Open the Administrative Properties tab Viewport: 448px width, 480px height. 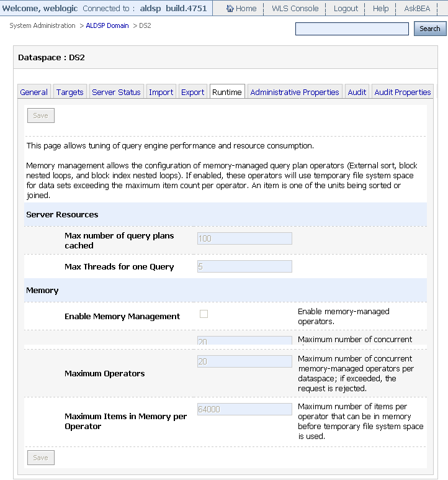click(x=295, y=92)
